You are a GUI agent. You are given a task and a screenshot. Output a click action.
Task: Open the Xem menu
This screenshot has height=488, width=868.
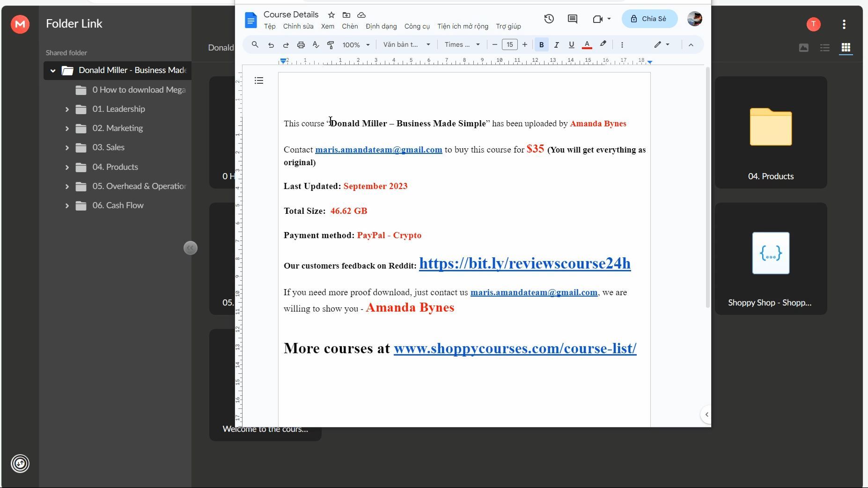point(328,27)
